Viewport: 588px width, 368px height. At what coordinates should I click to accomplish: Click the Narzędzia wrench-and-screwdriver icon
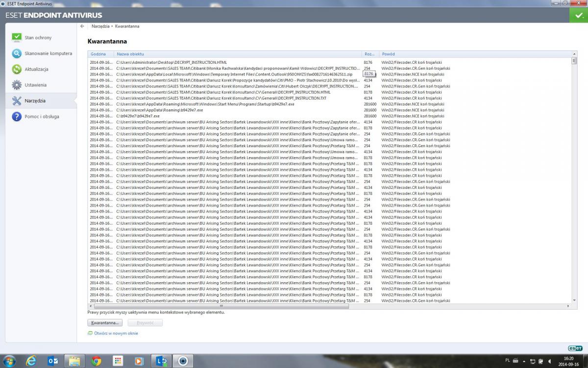(17, 101)
